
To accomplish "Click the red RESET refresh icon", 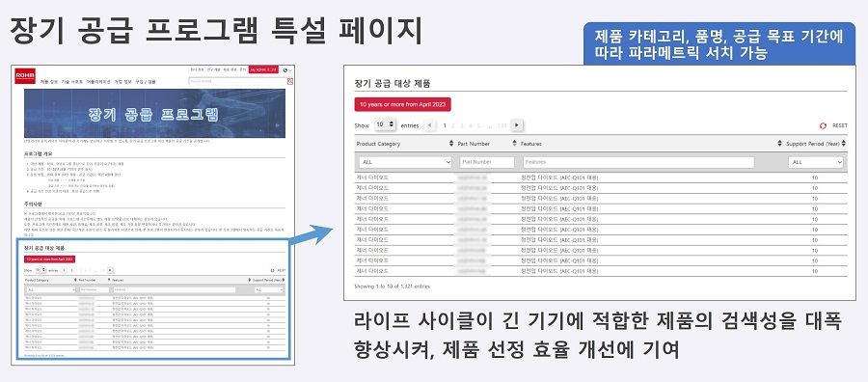I will (x=824, y=125).
